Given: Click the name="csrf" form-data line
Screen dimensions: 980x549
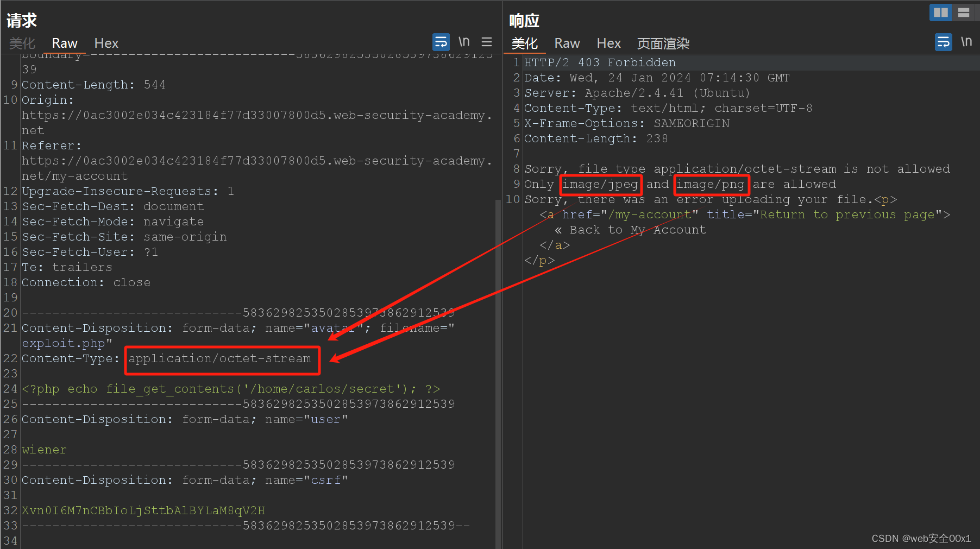Looking at the screenshot, I should click(x=185, y=480).
